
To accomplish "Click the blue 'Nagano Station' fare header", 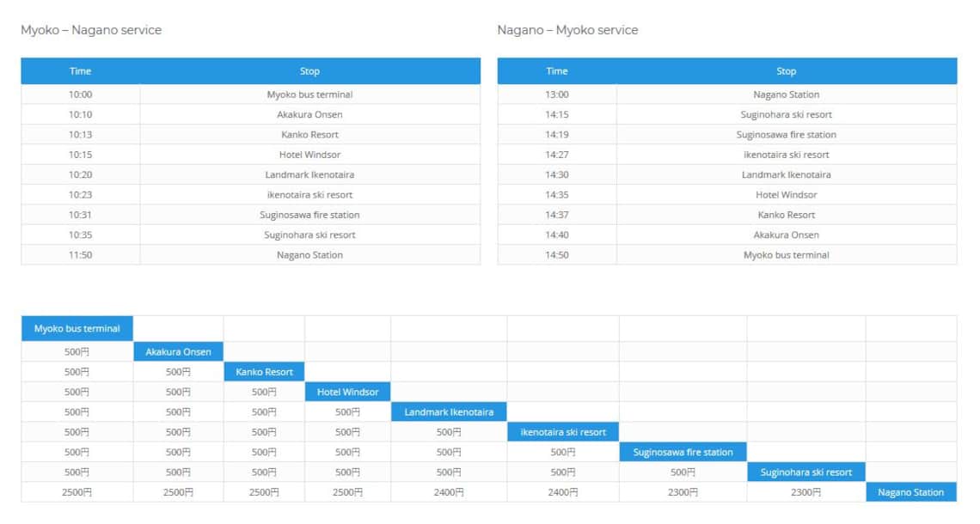I will (x=910, y=491).
